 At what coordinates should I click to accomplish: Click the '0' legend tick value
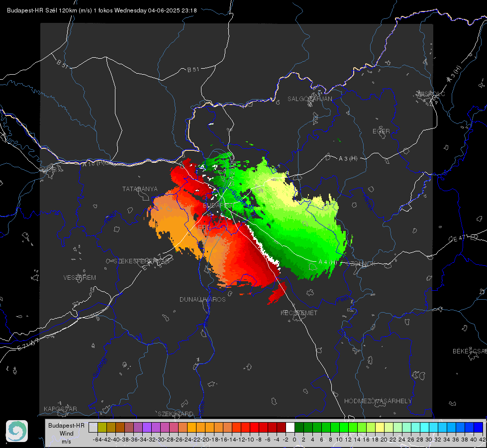pos(294,440)
